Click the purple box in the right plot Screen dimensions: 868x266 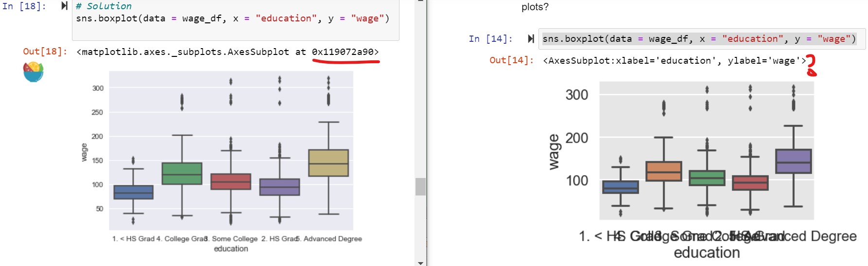[x=794, y=161]
